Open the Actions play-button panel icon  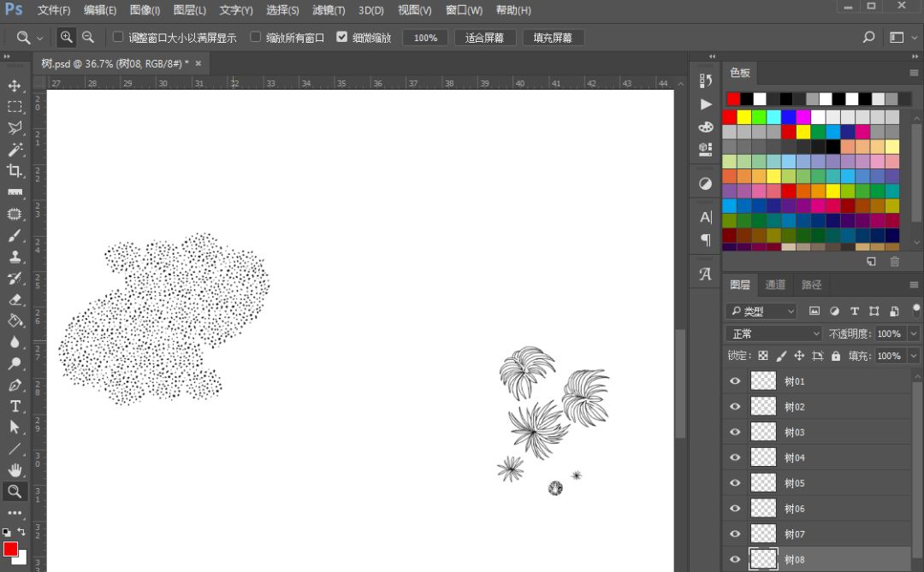point(705,104)
